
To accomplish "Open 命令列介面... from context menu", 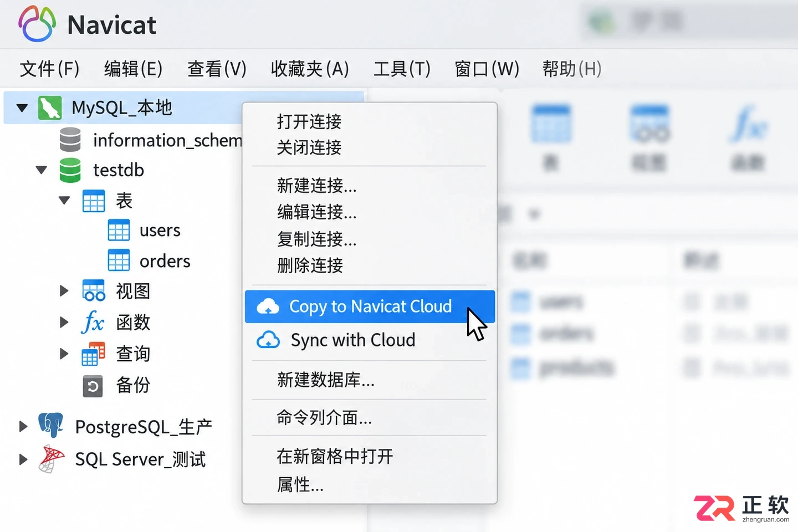I will tap(324, 417).
